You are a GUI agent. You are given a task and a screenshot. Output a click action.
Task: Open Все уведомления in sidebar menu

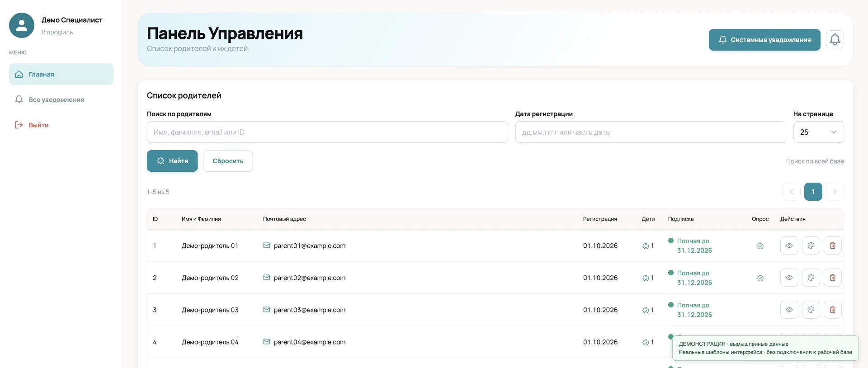point(61,99)
